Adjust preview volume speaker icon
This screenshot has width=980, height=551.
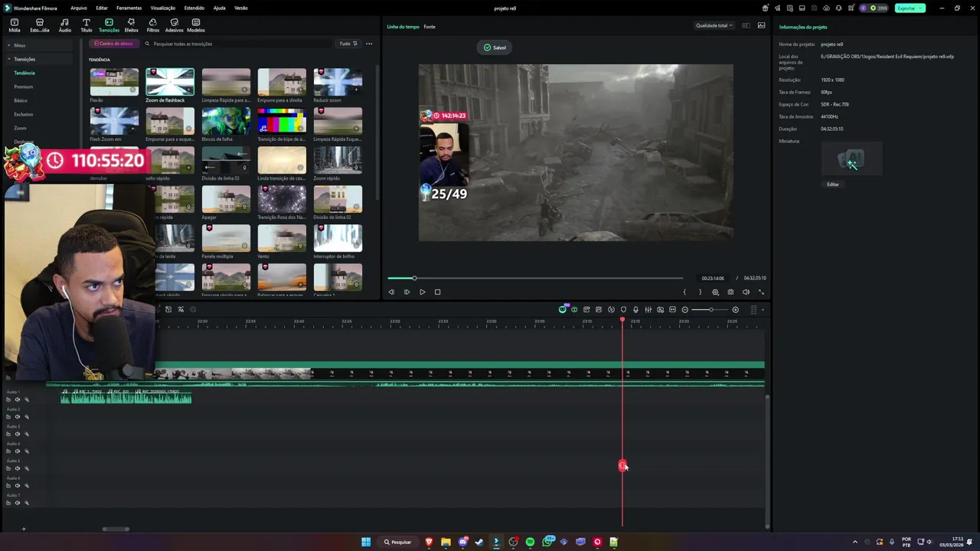click(x=746, y=292)
